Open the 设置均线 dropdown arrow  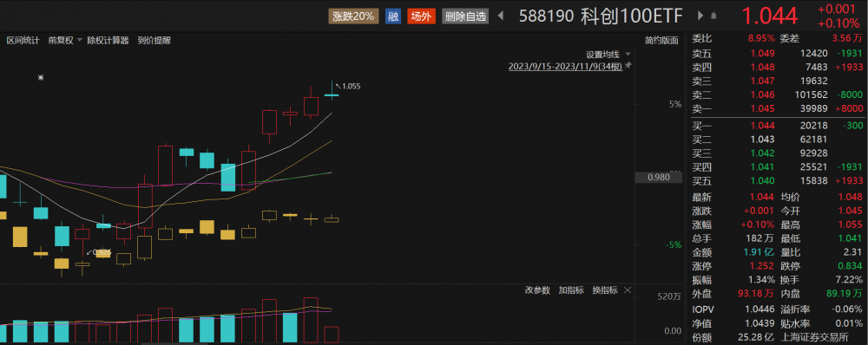[x=628, y=55]
